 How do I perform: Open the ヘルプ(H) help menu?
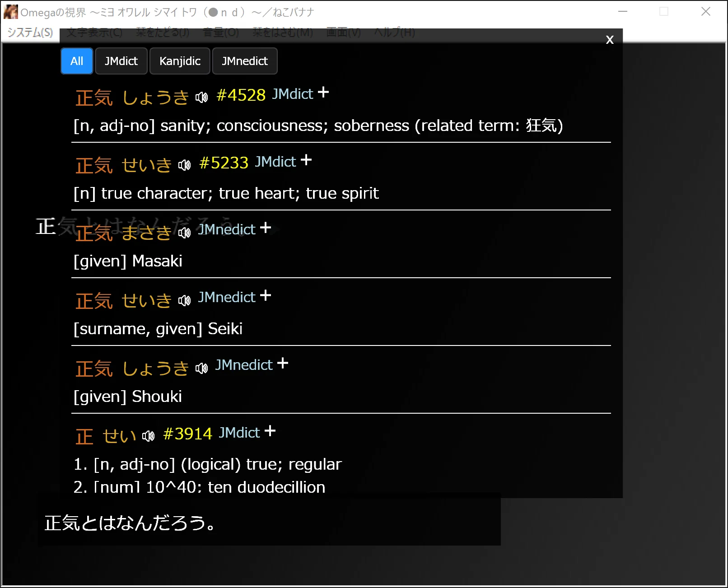tap(393, 33)
